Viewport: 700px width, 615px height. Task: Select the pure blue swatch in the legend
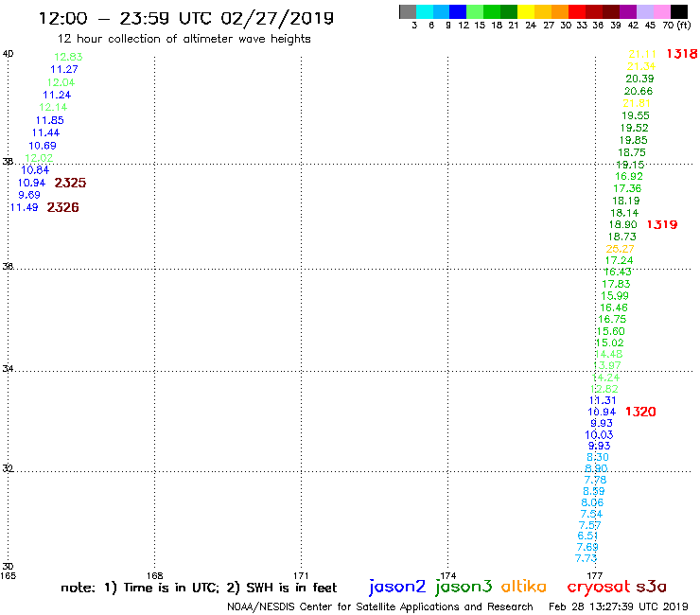(x=458, y=11)
